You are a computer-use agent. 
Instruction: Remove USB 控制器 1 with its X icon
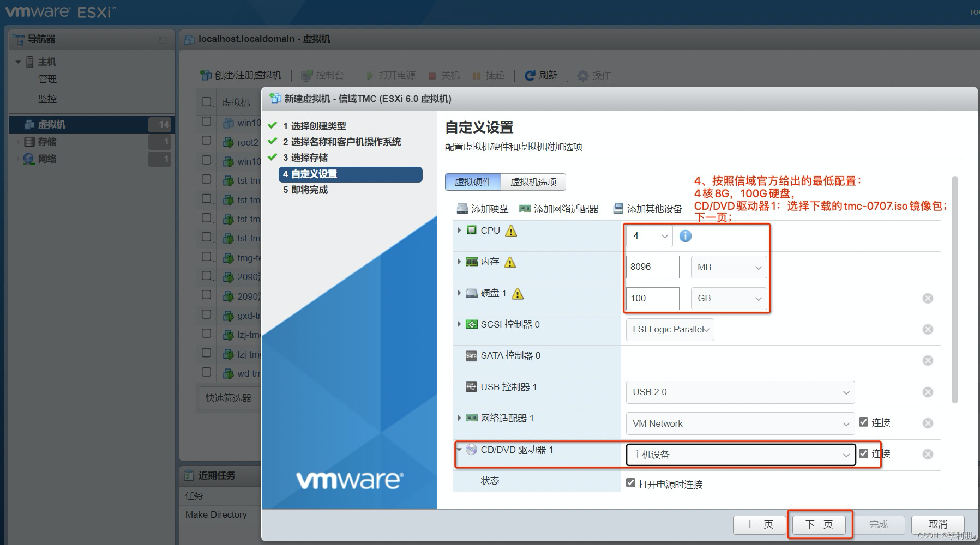928,392
